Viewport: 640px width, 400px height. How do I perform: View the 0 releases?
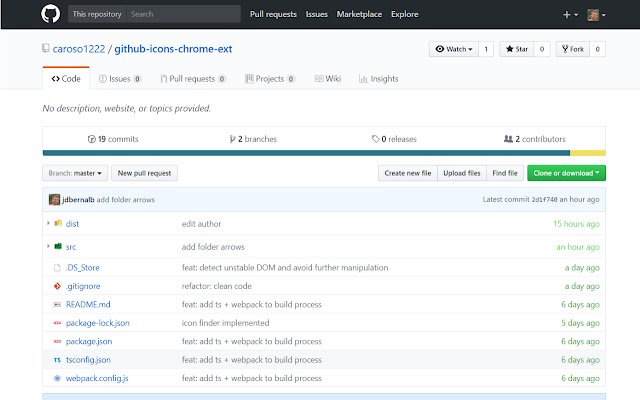click(394, 139)
